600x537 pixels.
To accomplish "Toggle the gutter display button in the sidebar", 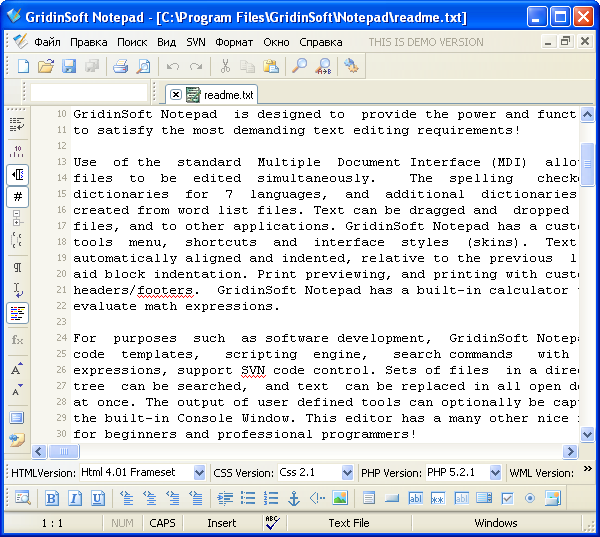I will pyautogui.click(x=18, y=175).
